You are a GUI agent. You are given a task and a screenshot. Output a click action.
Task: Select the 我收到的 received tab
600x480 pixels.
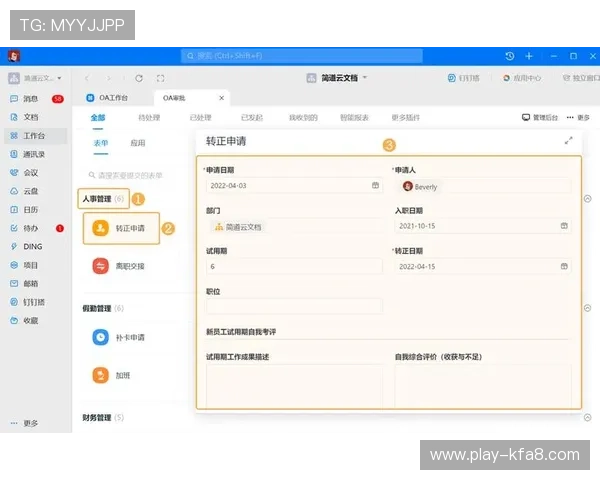pos(303,118)
